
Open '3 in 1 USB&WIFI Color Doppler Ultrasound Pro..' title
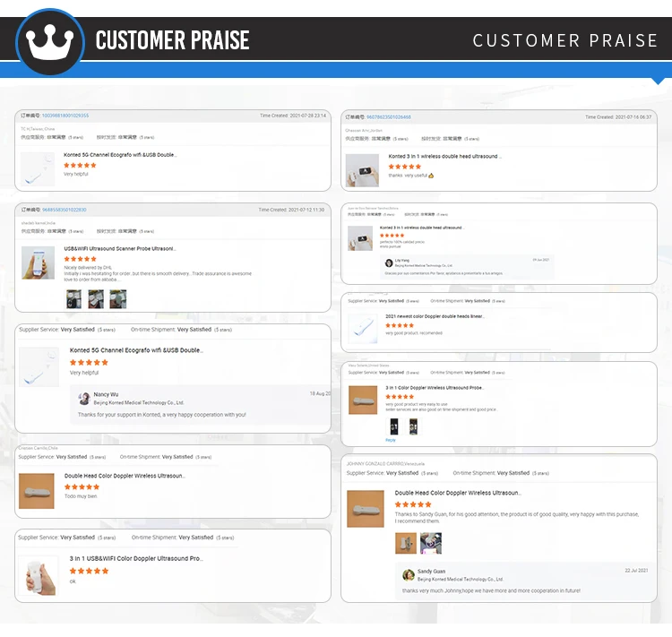(136, 558)
